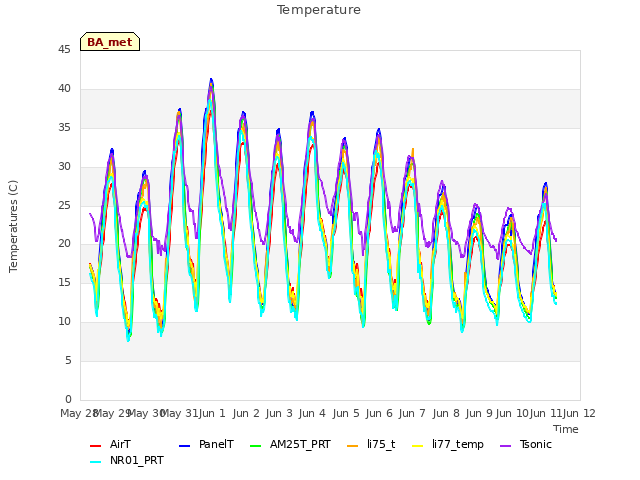Click the 40 y-axis tick label
The height and width of the screenshot is (480, 640).
[64, 89]
